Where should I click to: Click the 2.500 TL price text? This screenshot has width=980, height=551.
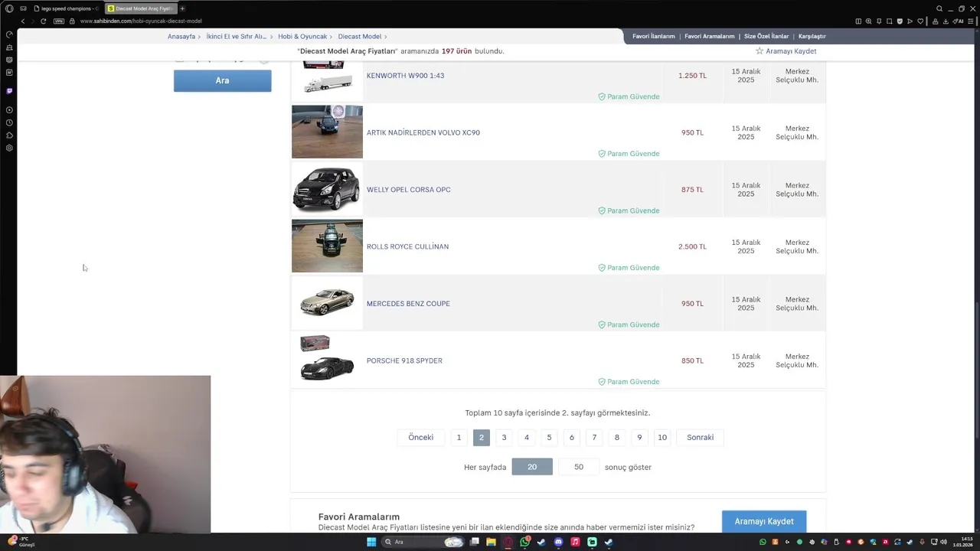[692, 246]
